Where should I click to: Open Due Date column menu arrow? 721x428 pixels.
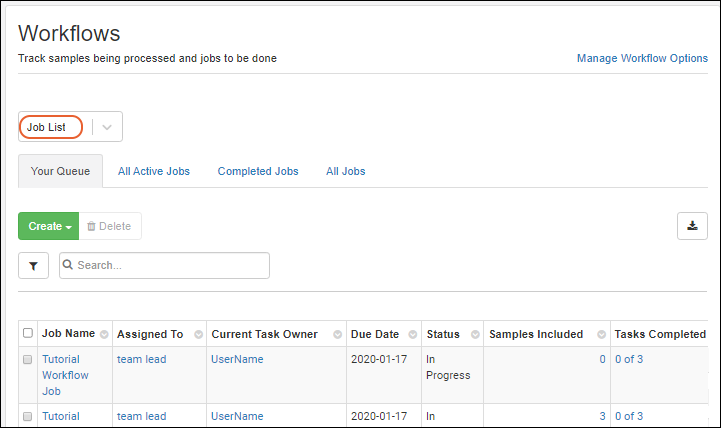click(x=410, y=334)
